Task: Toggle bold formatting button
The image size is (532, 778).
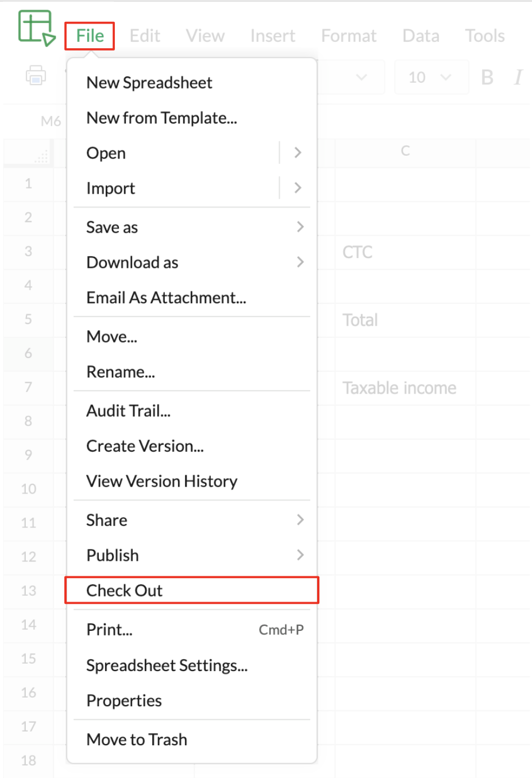Action: 487,77
